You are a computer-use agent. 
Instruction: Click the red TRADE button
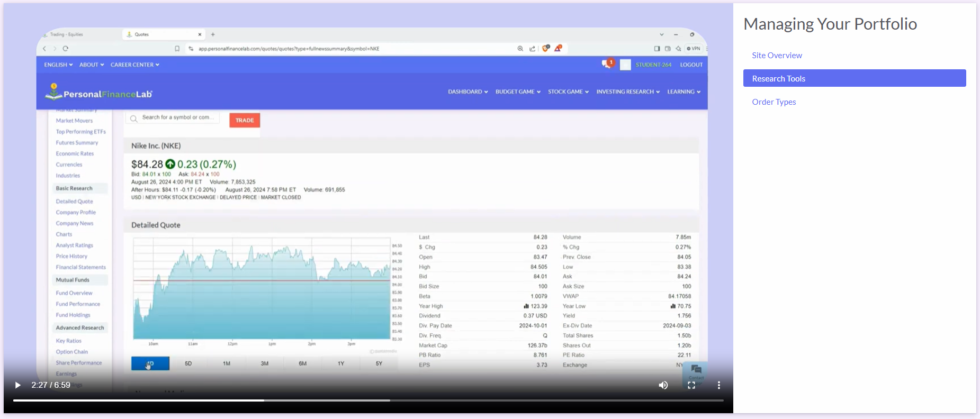tap(245, 120)
